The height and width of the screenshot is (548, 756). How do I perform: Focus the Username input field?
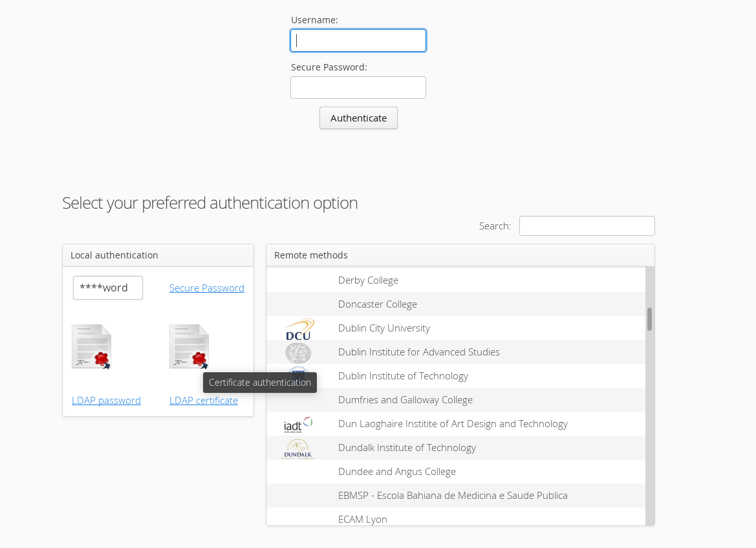point(358,41)
